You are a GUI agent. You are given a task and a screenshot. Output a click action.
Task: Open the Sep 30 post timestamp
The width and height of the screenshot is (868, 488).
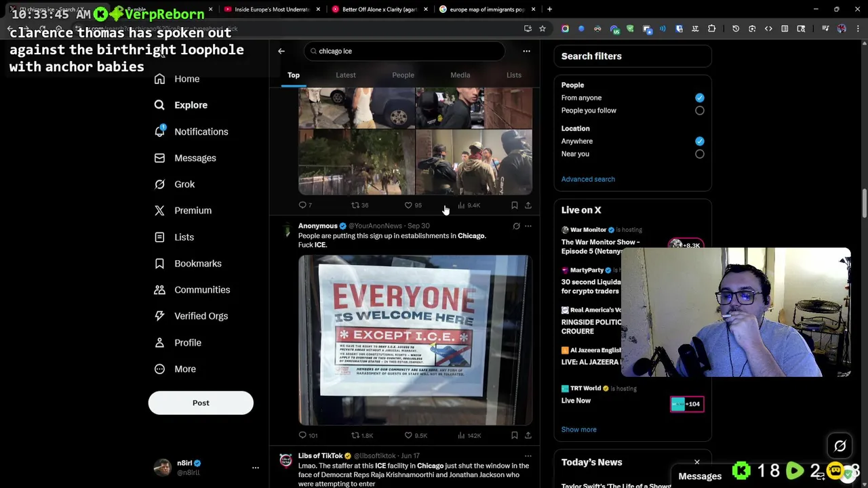click(418, 226)
